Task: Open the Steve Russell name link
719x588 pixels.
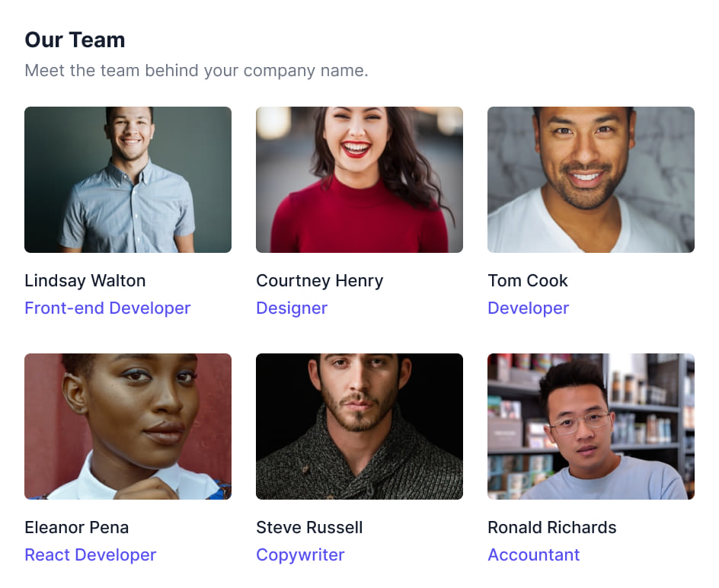Action: click(x=309, y=527)
